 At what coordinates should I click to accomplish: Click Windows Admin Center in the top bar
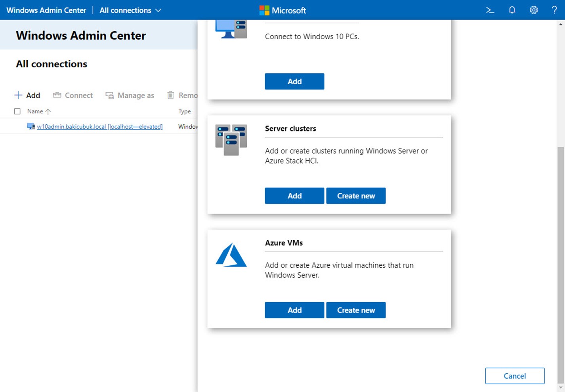pos(46,10)
